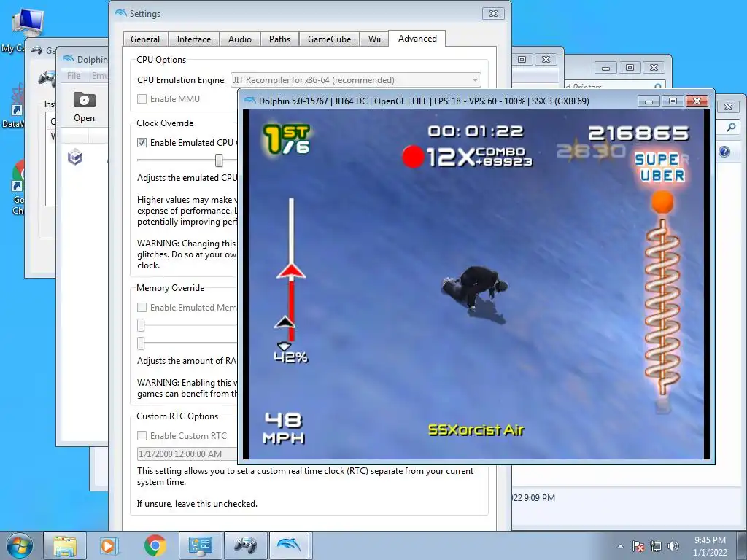Maximize the SSX 3 game window

673,101
